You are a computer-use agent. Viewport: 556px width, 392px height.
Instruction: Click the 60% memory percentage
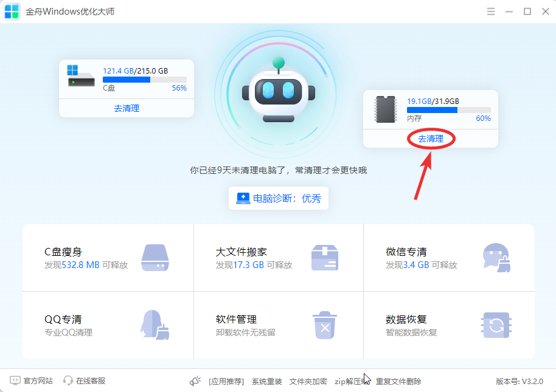point(484,119)
